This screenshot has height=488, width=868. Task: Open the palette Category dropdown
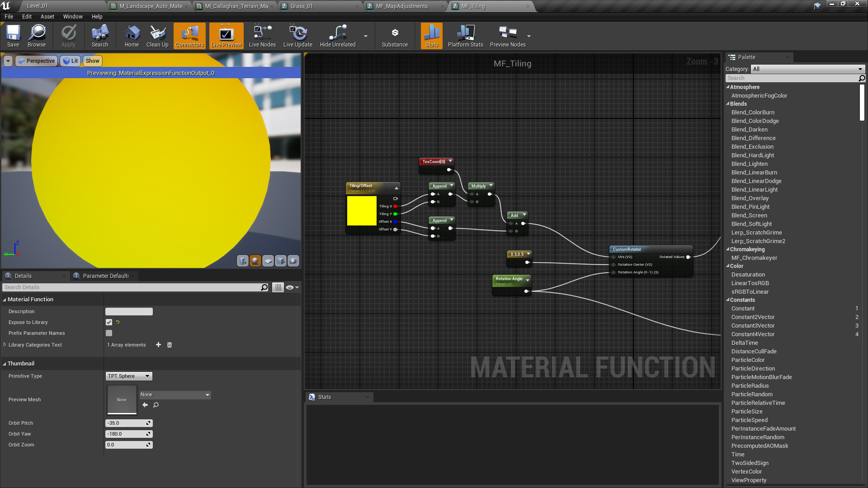coord(807,69)
